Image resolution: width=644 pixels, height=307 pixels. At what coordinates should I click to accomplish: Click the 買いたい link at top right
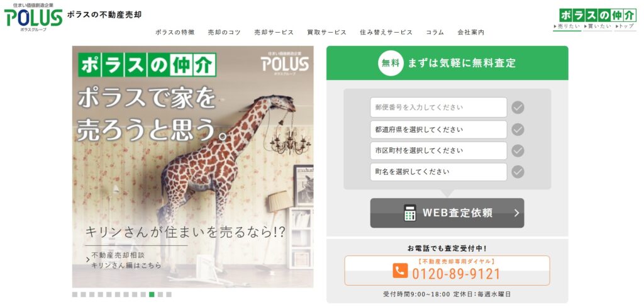click(597, 26)
